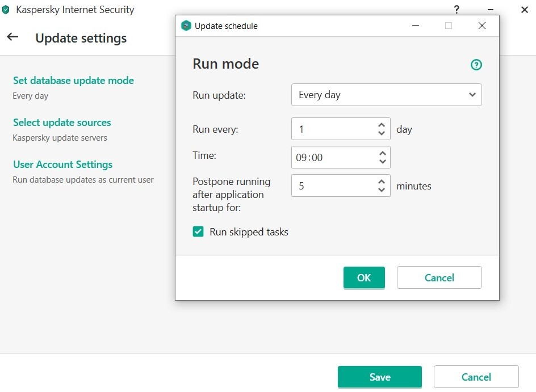This screenshot has height=392, width=536.
Task: Click the Kaspersky shield logo in title bar
Action: tap(6, 10)
